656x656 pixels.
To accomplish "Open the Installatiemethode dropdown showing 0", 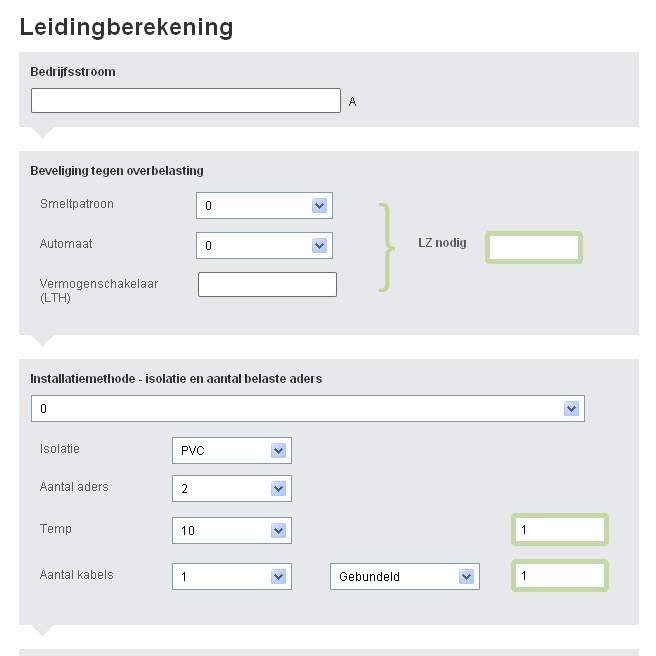I will pyautogui.click(x=307, y=409).
